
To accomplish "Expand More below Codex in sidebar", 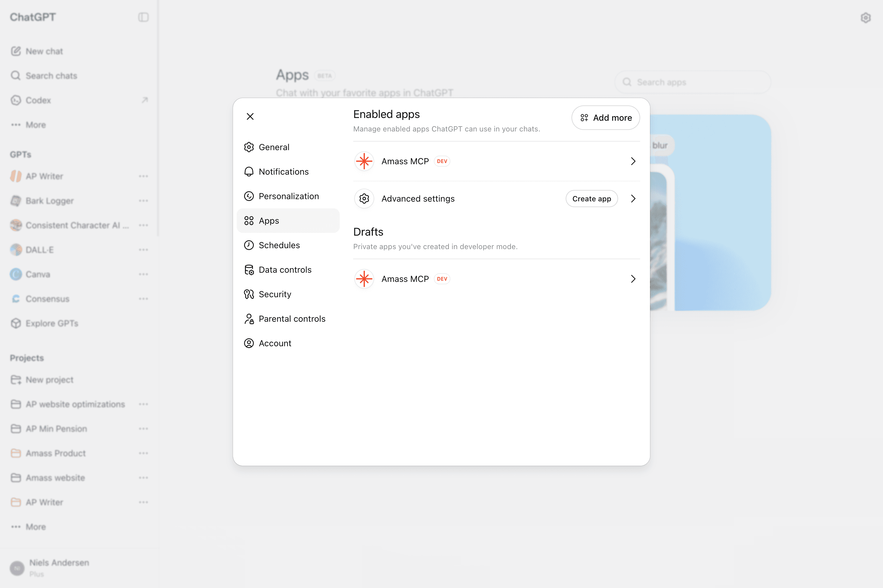I will click(79, 125).
